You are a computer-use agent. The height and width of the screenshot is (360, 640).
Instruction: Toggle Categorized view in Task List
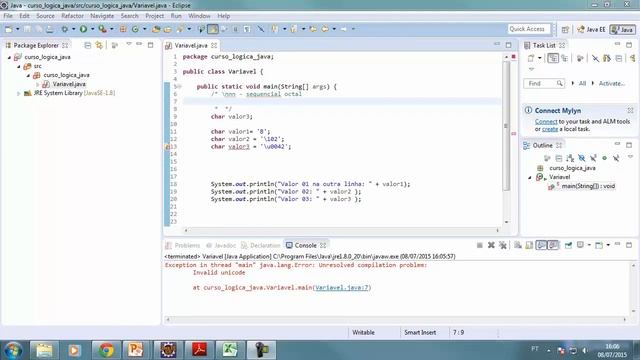[x=553, y=58]
